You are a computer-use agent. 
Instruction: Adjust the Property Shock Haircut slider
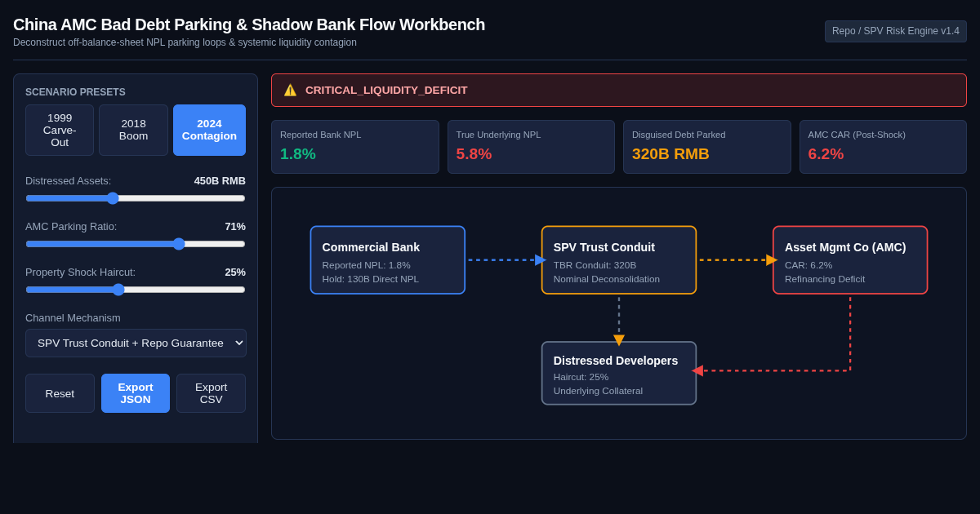click(x=136, y=290)
